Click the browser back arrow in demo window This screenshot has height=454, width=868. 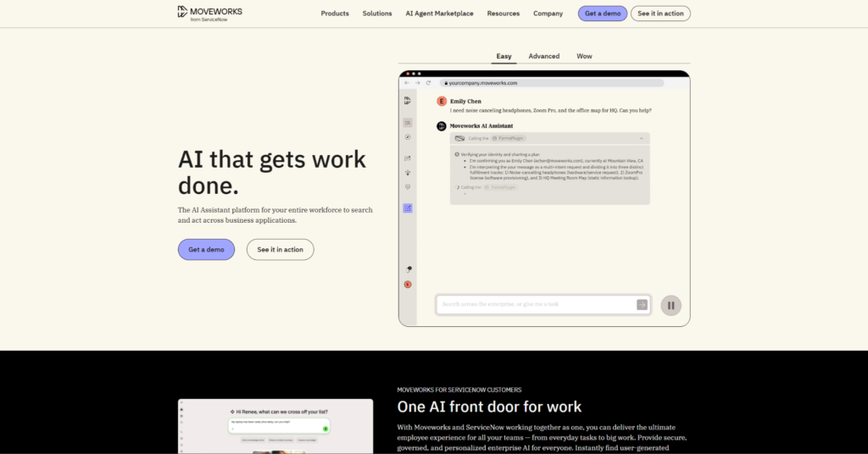click(407, 83)
